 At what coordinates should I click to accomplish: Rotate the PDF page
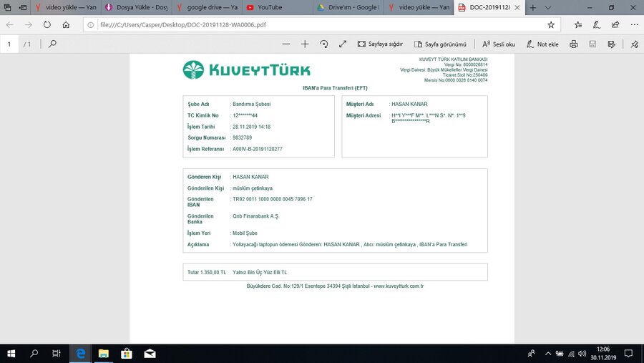323,44
